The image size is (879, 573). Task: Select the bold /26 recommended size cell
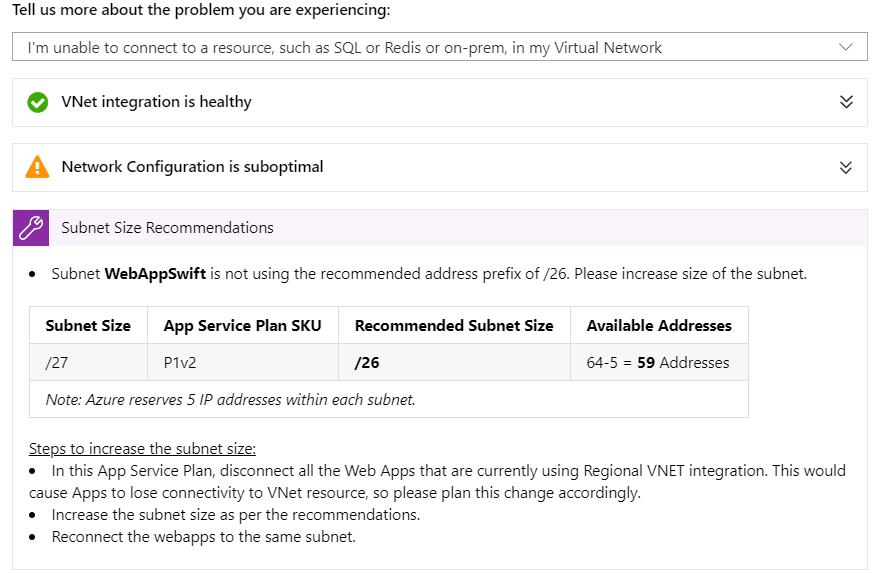click(367, 363)
